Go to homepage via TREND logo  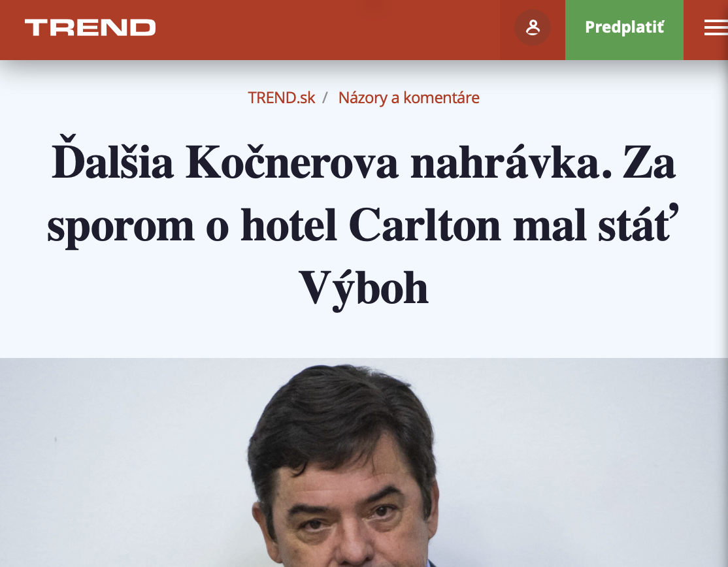point(90,28)
